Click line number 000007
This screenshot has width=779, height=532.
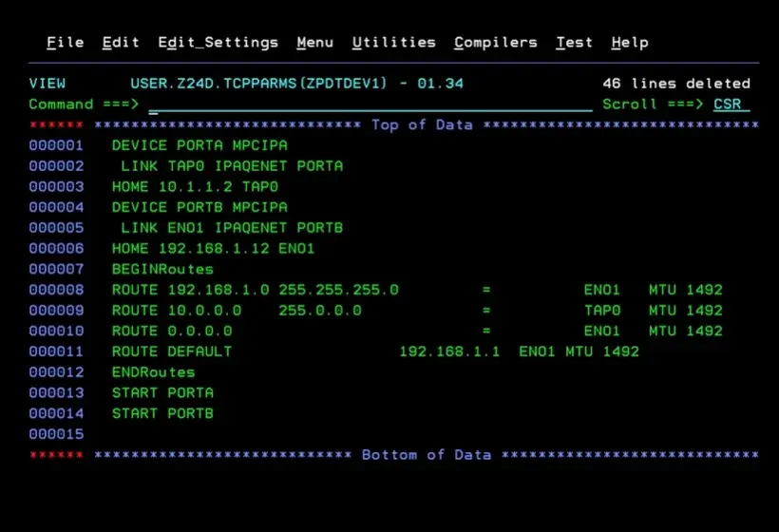(x=56, y=269)
